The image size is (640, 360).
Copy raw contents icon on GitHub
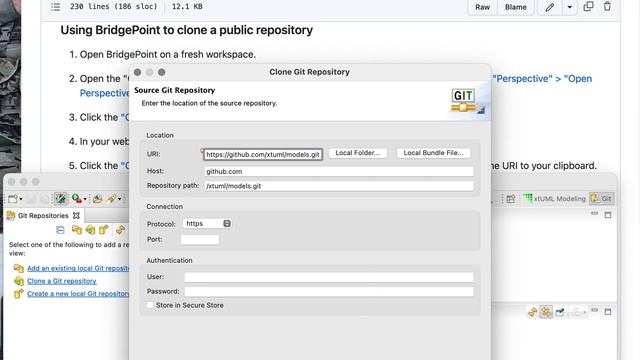[588, 7]
